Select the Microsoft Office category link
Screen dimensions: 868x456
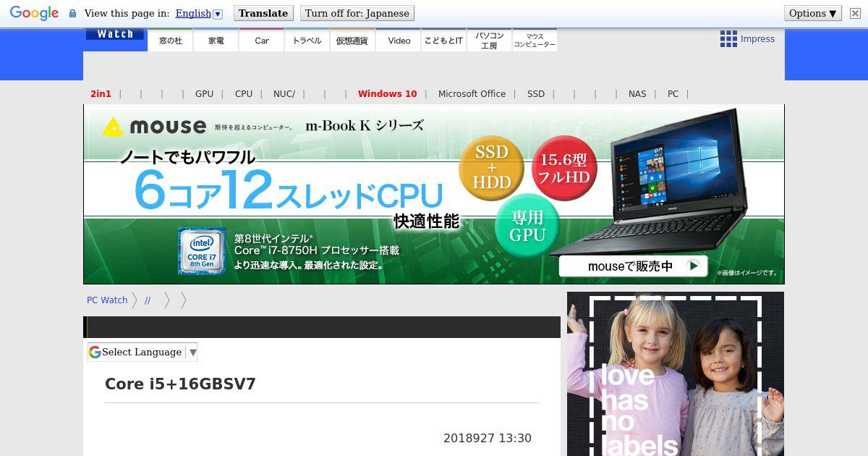(x=472, y=93)
